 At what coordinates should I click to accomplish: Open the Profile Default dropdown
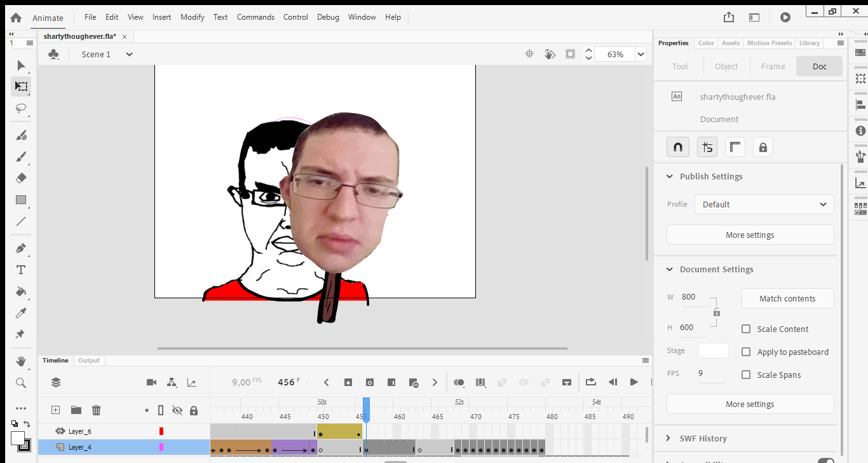(x=764, y=204)
